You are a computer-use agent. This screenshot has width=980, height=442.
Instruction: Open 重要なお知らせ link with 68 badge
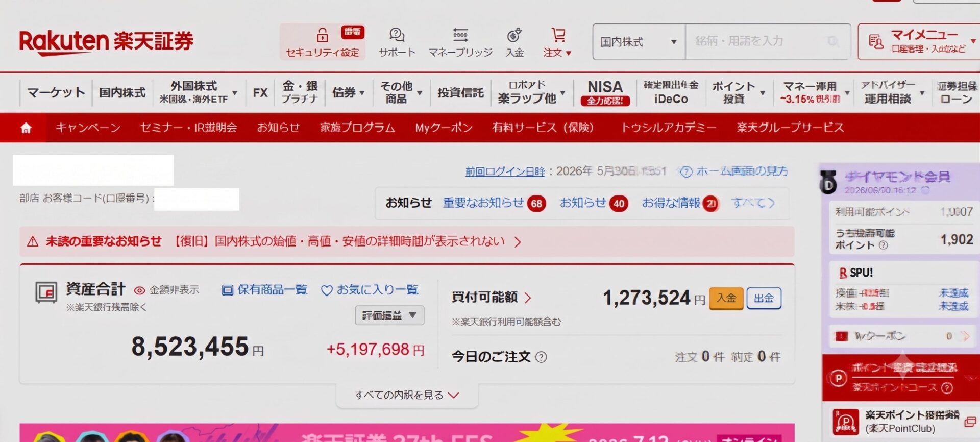click(x=494, y=203)
